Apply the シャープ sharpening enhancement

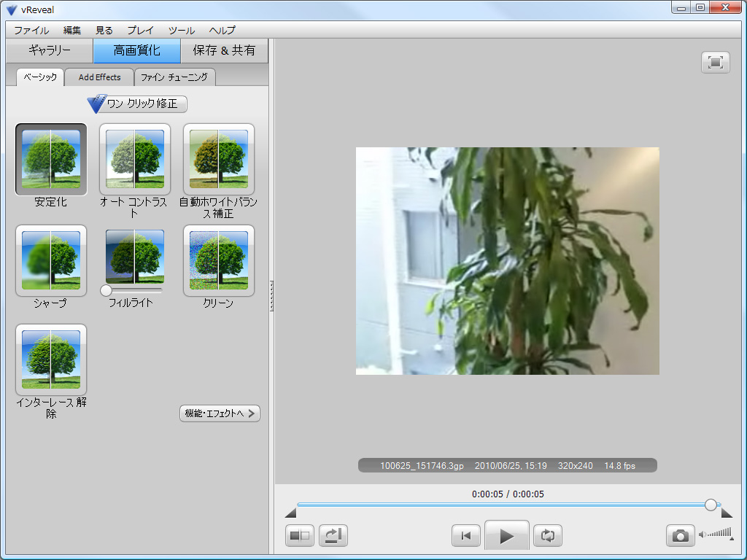(50, 260)
